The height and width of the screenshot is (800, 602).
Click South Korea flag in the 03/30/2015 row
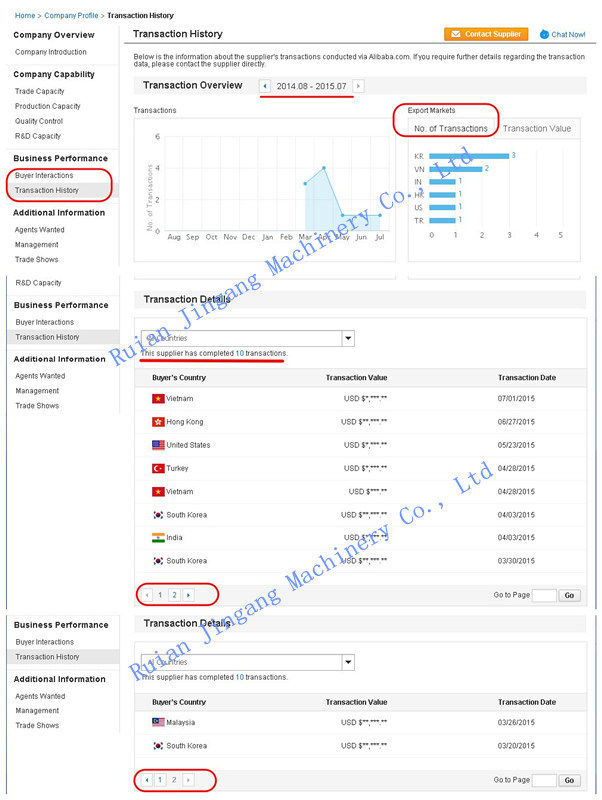coord(158,561)
